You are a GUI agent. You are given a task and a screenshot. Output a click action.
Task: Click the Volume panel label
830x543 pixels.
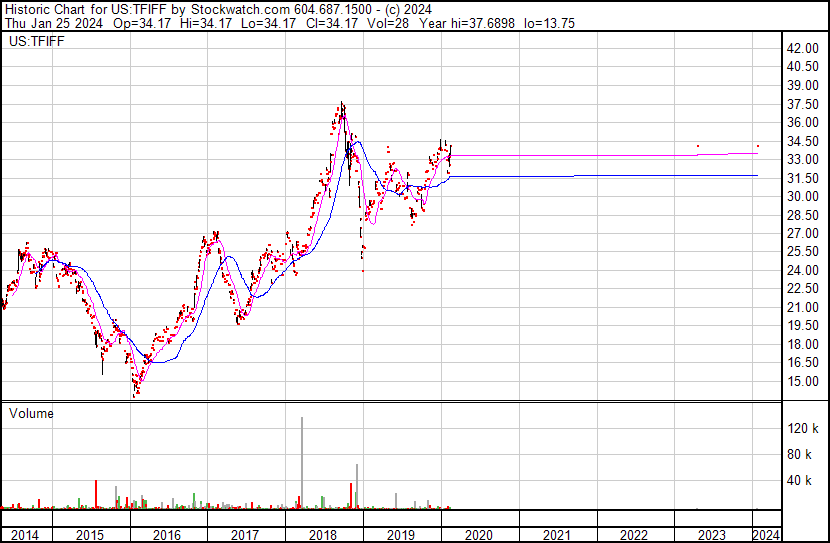click(x=31, y=413)
